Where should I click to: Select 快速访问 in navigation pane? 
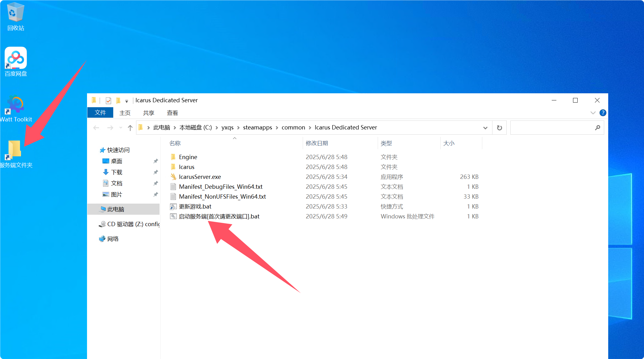(x=118, y=150)
